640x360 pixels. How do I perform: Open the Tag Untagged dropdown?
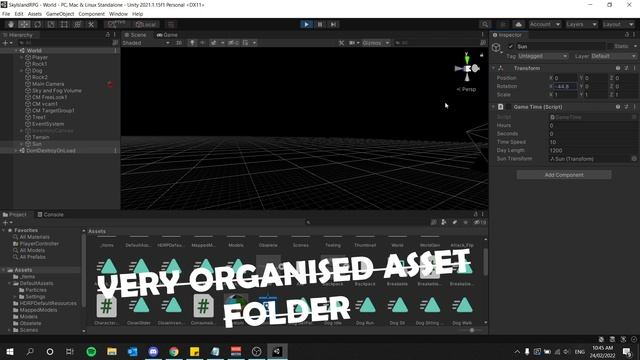(543, 56)
